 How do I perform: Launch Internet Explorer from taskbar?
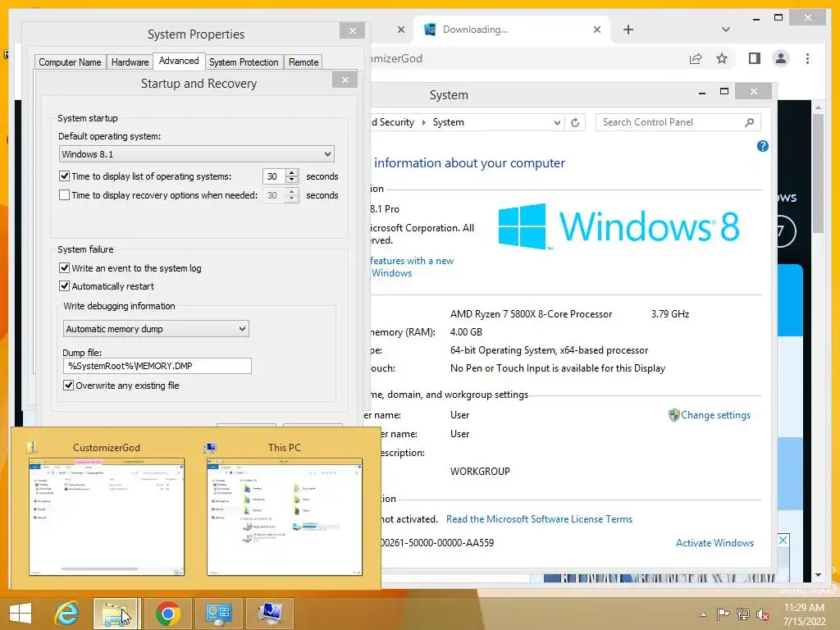[67, 614]
